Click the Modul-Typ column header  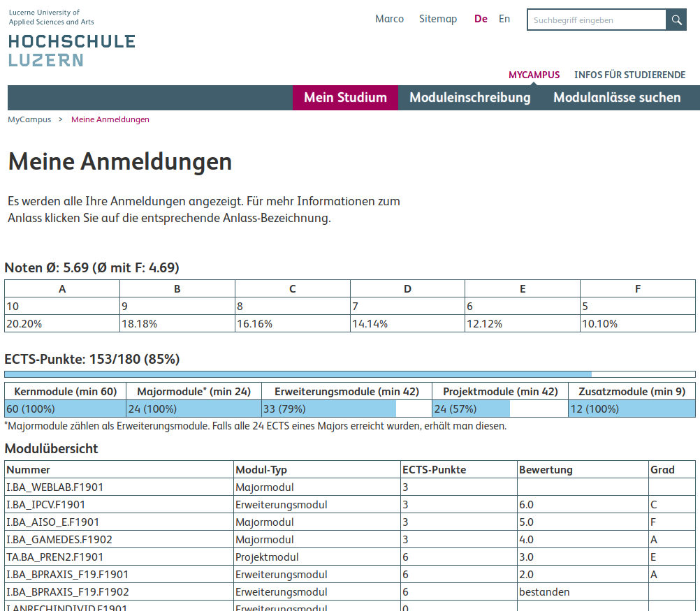317,469
